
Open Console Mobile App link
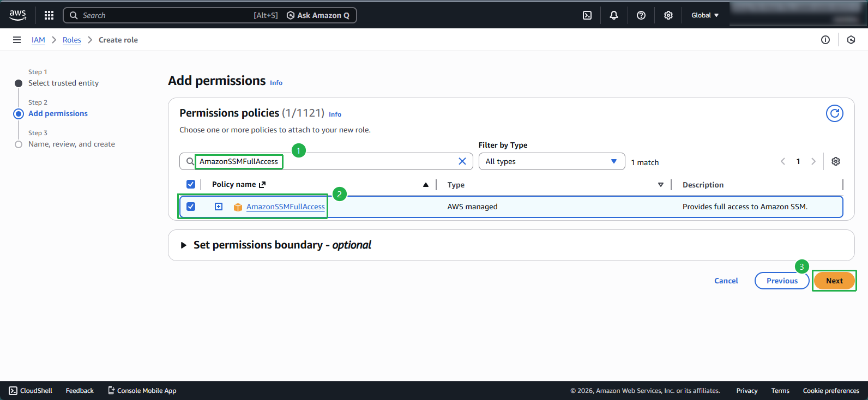(x=142, y=391)
